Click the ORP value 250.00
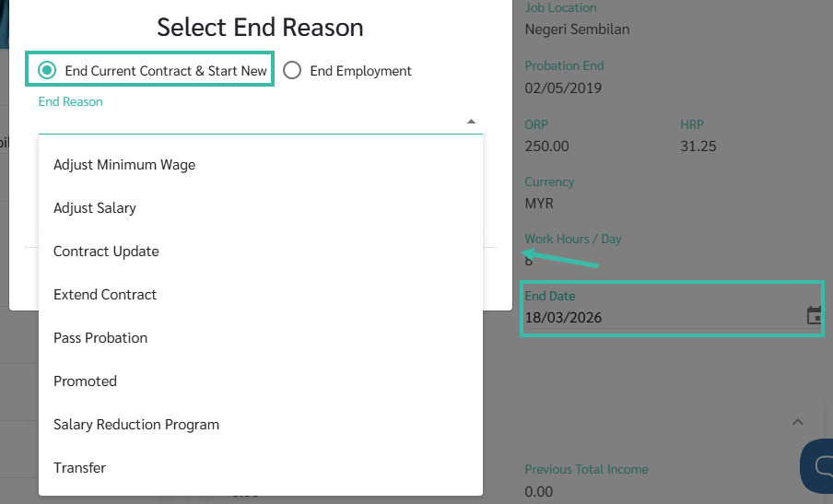Image resolution: width=833 pixels, height=504 pixels. pyautogui.click(x=546, y=147)
